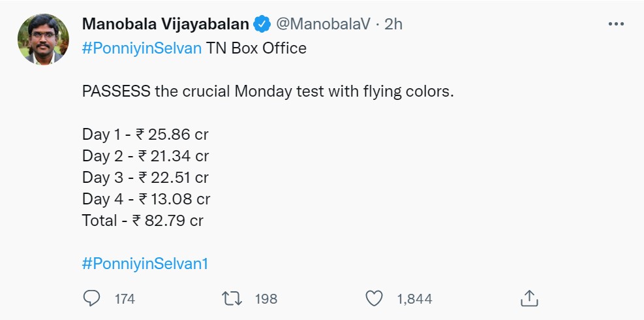Click the Day 1 ₹ 25.86 cr line
The height and width of the screenshot is (320, 644).
coord(145,135)
